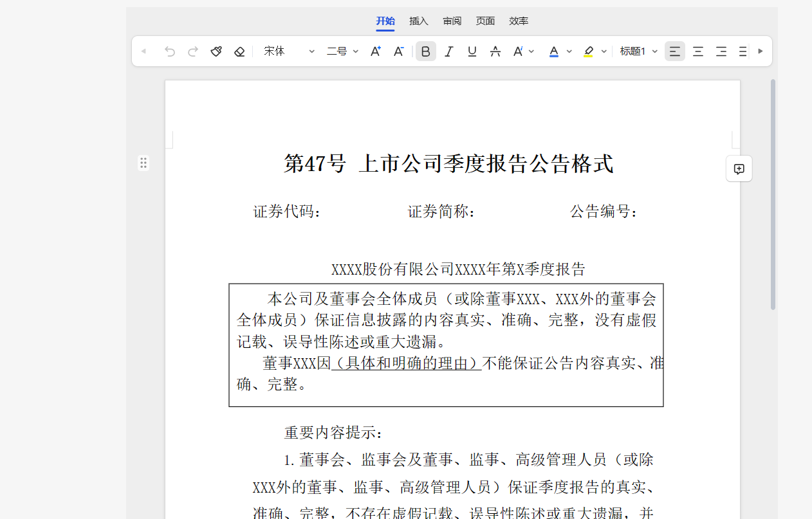Open the yellow highlight color picker arrow
This screenshot has height=519, width=812.
[604, 51]
